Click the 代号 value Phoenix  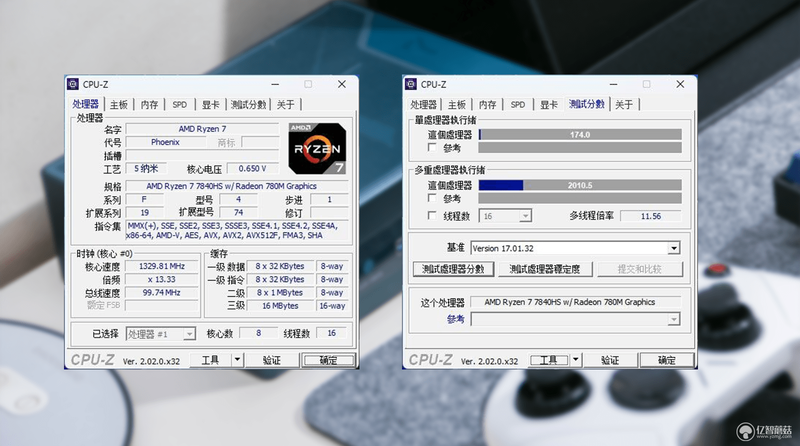pyautogui.click(x=165, y=142)
